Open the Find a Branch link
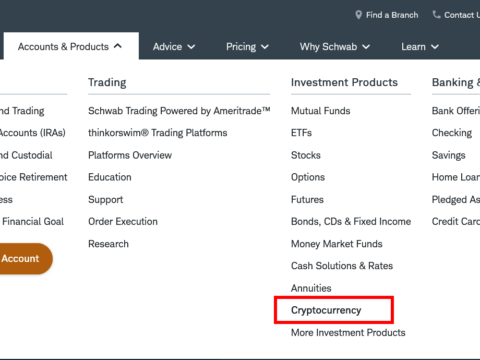 click(x=392, y=15)
